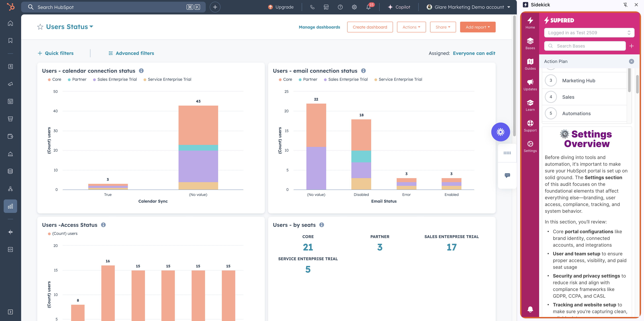Open the Share dropdown

tap(443, 27)
